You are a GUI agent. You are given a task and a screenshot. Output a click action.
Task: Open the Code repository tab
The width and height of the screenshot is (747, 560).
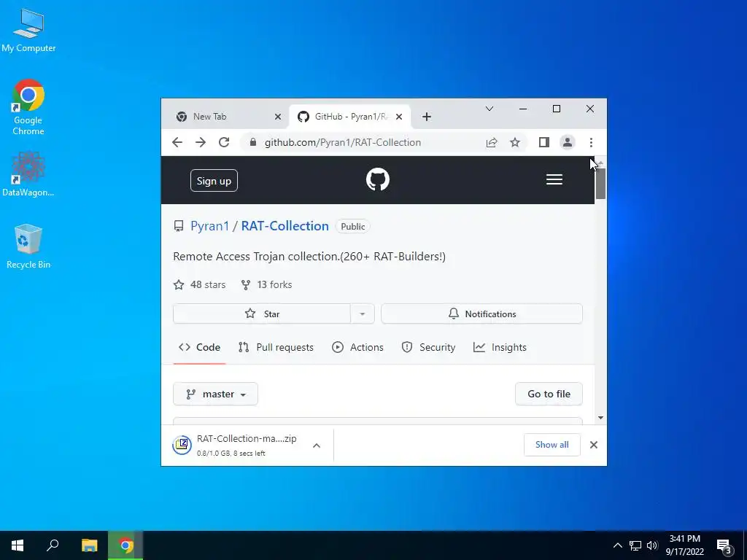(x=200, y=347)
